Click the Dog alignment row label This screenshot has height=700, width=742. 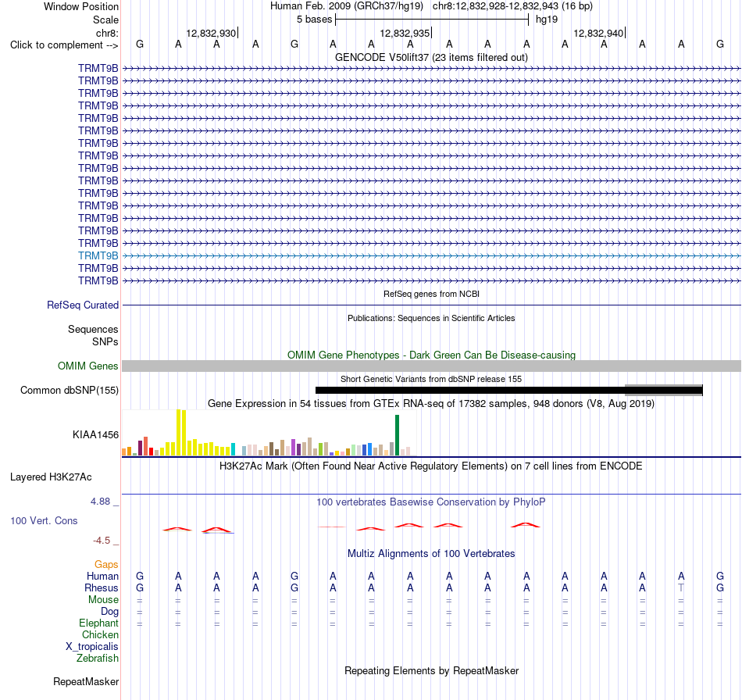click(x=109, y=612)
